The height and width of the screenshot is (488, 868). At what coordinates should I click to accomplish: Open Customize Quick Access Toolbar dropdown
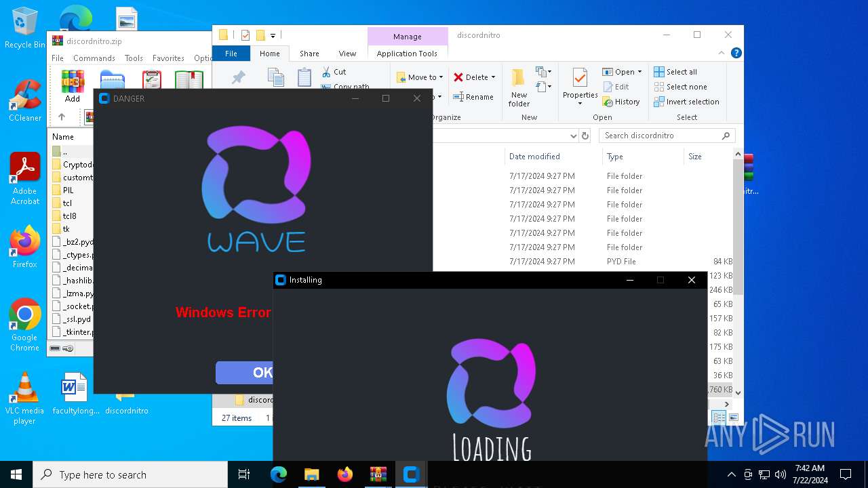pos(273,35)
